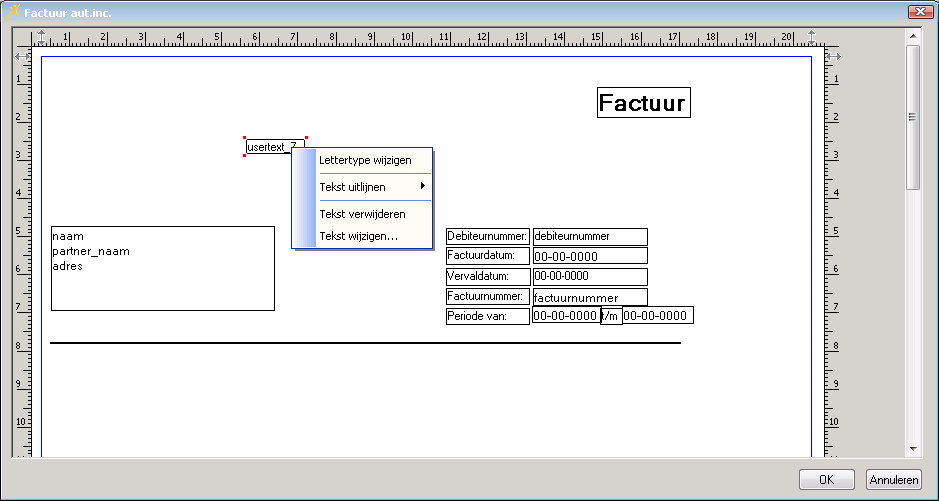939x501 pixels.
Task: Select the naam address block
Action: pyautogui.click(x=162, y=268)
